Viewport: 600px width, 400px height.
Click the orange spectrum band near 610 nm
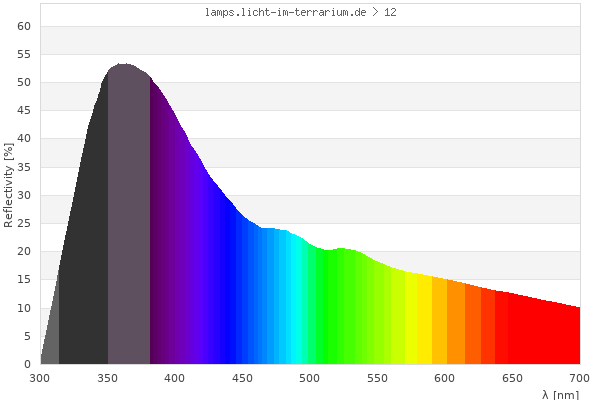tap(456, 328)
